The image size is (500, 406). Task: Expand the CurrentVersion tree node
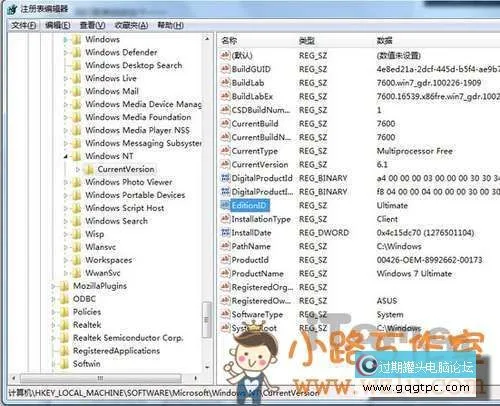pos(78,170)
